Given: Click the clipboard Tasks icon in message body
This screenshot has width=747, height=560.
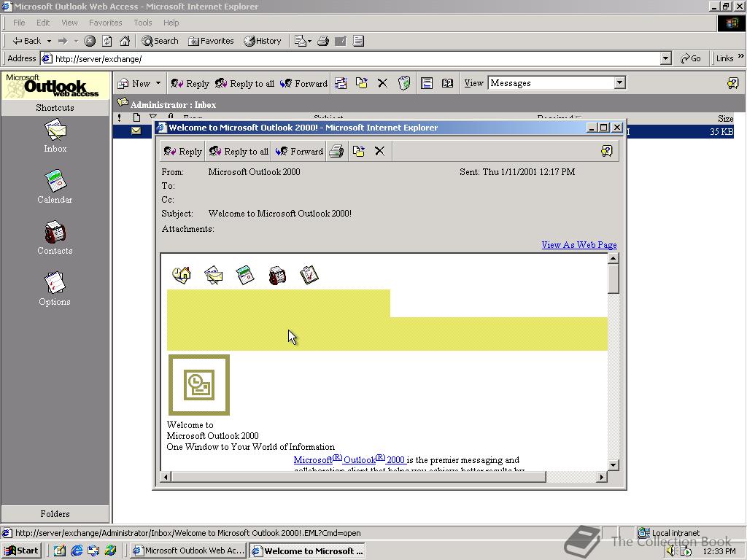Looking at the screenshot, I should tap(309, 275).
